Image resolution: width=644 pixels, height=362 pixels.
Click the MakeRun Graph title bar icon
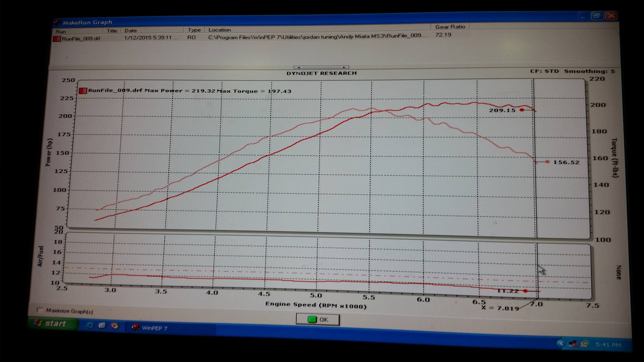tap(57, 22)
